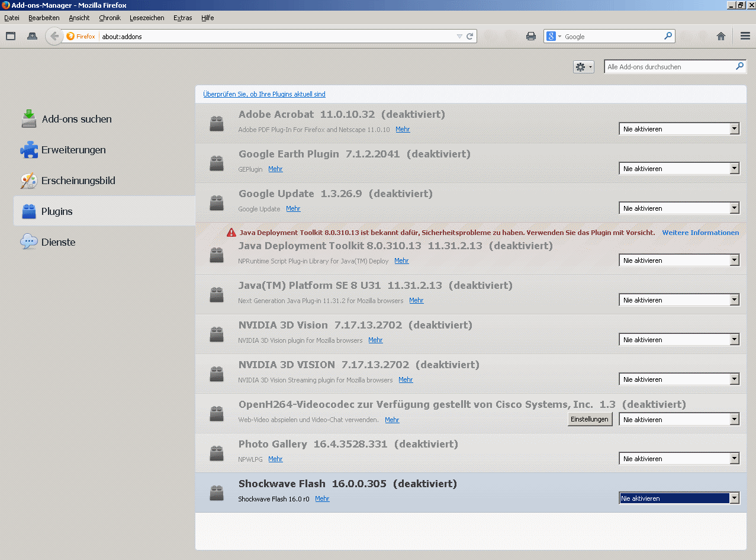Image resolution: width=756 pixels, height=560 pixels.
Task: Open the Chronik menu
Action: [x=110, y=18]
